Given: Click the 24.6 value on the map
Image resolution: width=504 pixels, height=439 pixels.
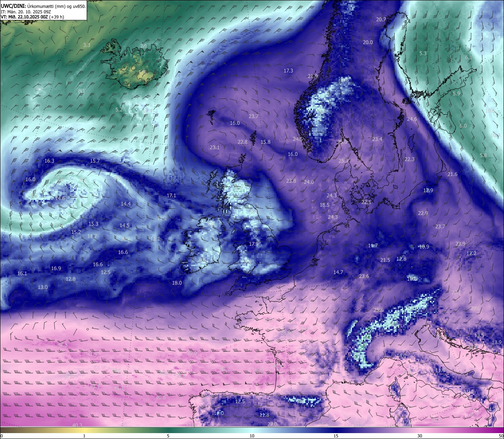Looking at the screenshot, I should pos(412,119).
